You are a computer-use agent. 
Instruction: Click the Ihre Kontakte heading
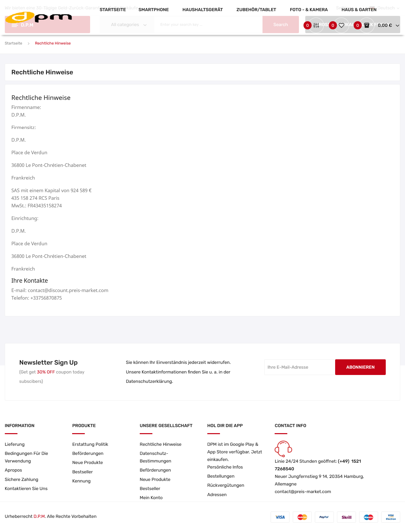pyautogui.click(x=30, y=281)
